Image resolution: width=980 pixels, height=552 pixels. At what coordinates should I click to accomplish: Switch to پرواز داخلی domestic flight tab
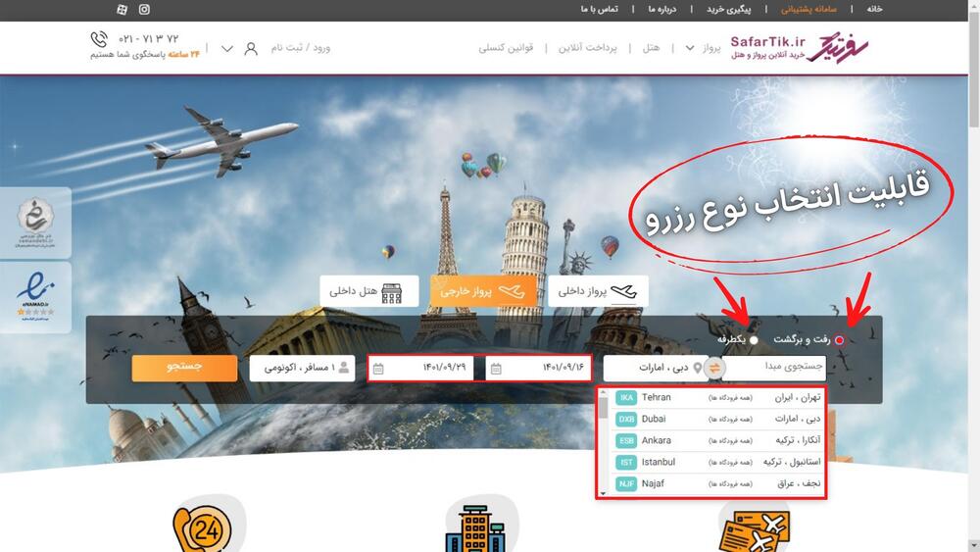[598, 291]
